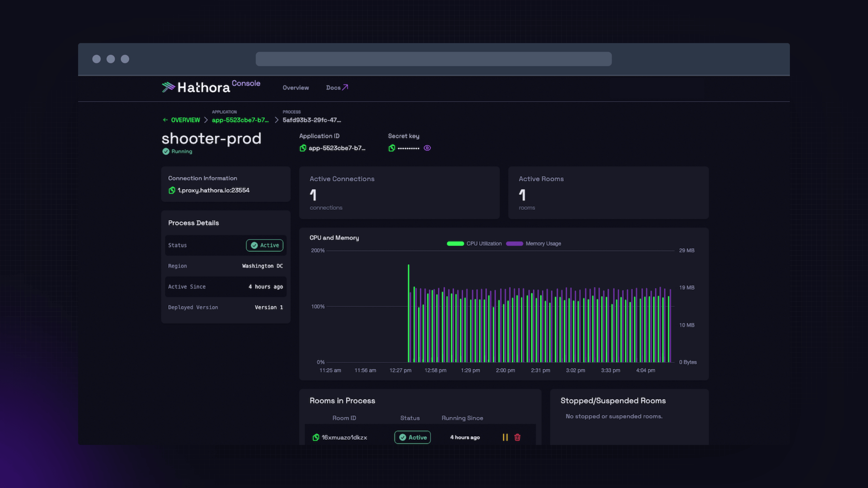
Task: Toggle the CPU Utilization legend swatch
Action: [x=455, y=244]
